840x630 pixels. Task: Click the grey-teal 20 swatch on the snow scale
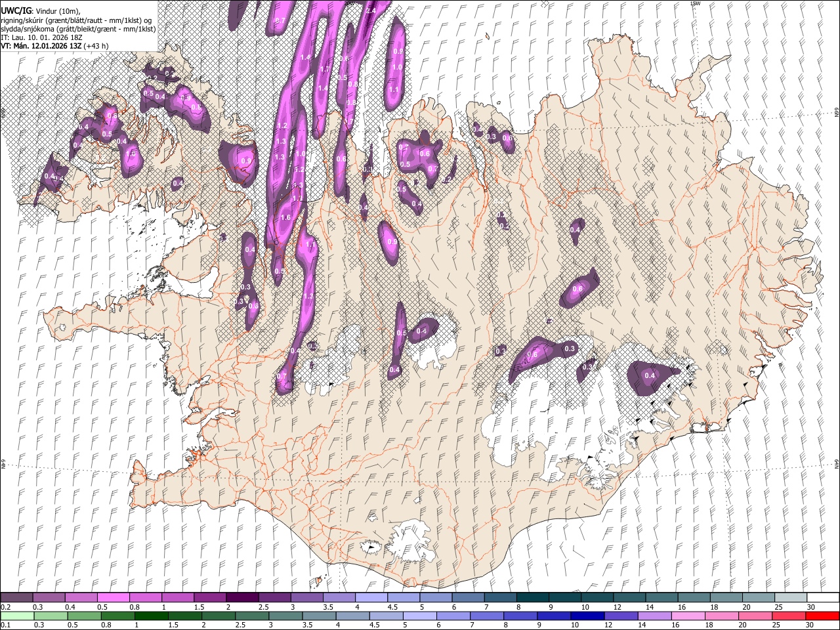pyautogui.click(x=757, y=597)
